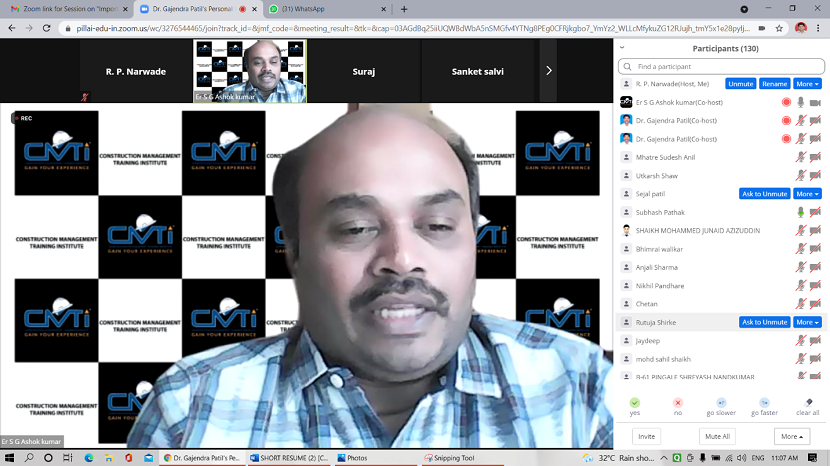
Task: Click the Unmute button for R. P. Narwade
Action: click(x=741, y=84)
